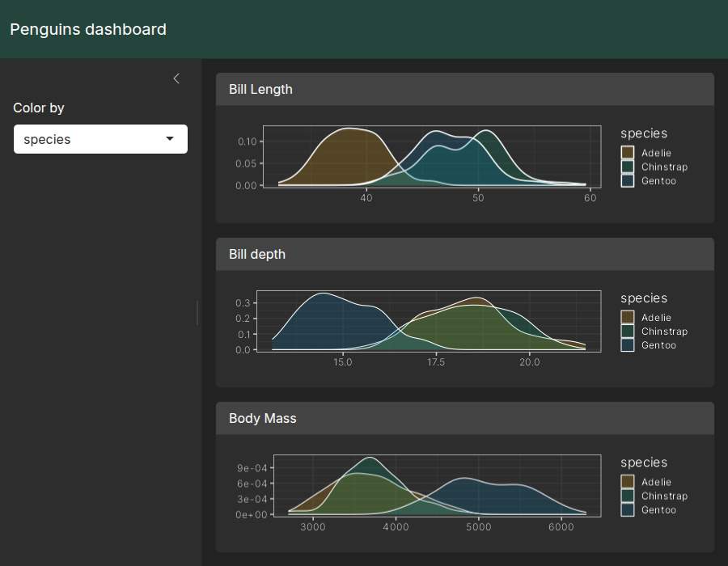Image resolution: width=728 pixels, height=566 pixels.
Task: Click Adelie swatch in Bill depth legend
Action: pos(628,318)
